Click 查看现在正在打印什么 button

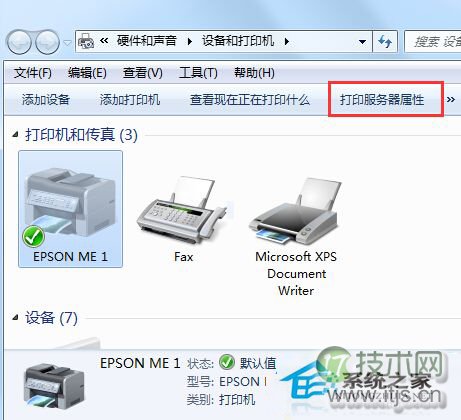tap(250, 99)
